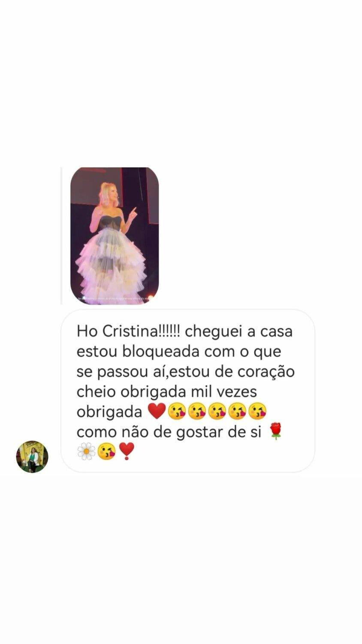The image size is (362, 644).
Task: Tap the sender's round profile avatar
Action: pos(32,456)
